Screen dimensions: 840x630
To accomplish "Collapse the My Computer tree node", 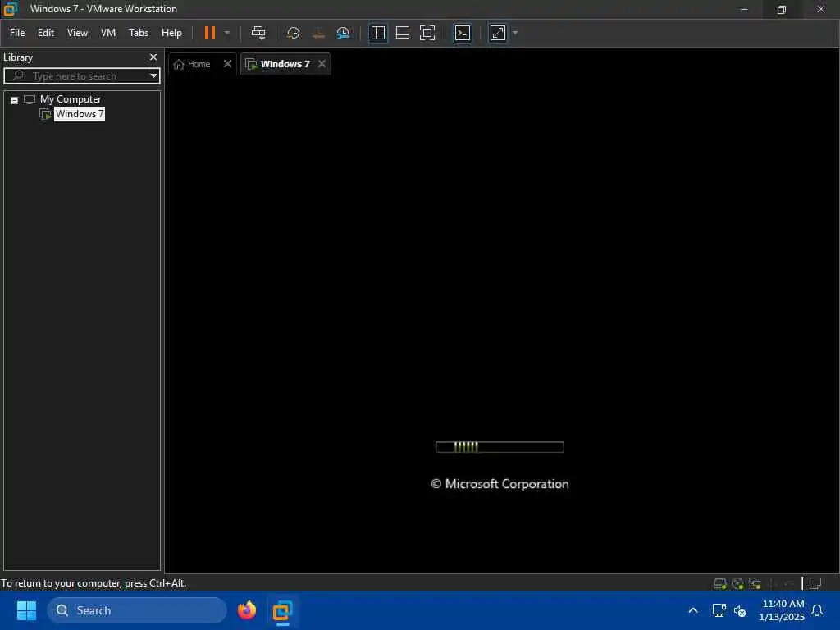I will coord(15,99).
